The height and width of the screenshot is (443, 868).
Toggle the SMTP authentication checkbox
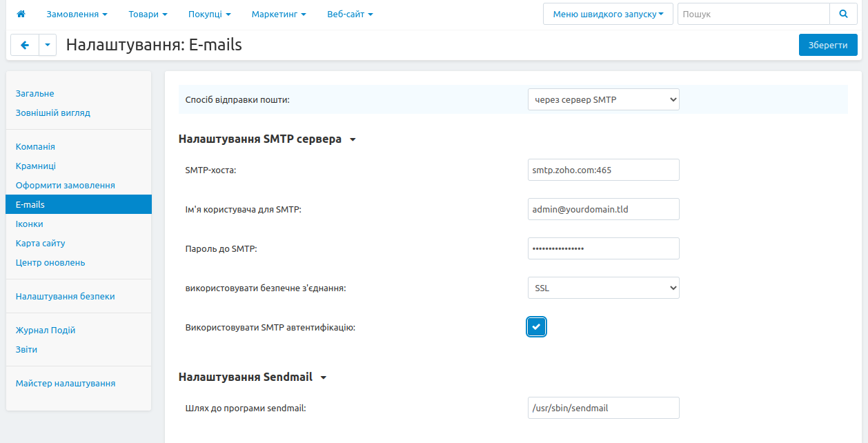pyautogui.click(x=536, y=327)
